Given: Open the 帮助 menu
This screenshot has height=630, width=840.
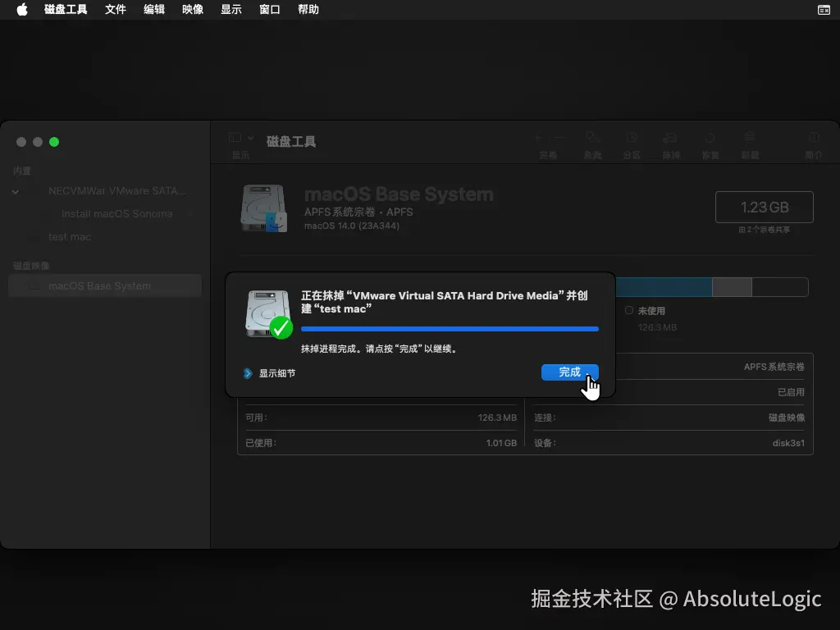Looking at the screenshot, I should click(x=308, y=10).
